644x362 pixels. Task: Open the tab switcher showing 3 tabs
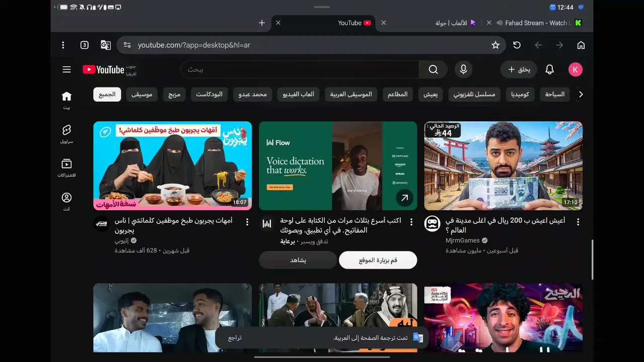pos(85,45)
